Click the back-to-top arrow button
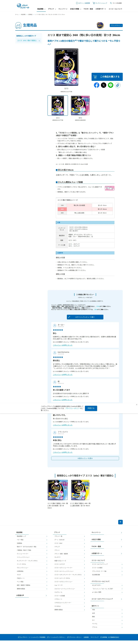The image size is (138, 644). click(x=120, y=522)
